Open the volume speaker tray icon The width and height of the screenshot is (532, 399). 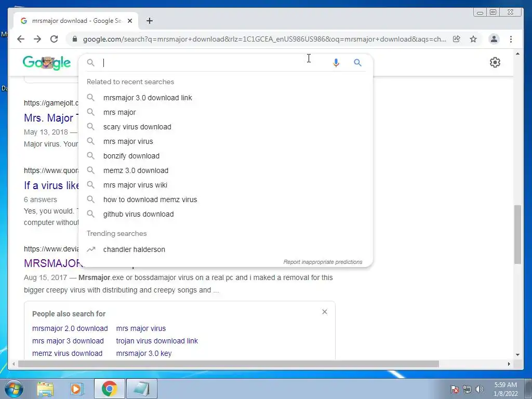[x=480, y=389]
